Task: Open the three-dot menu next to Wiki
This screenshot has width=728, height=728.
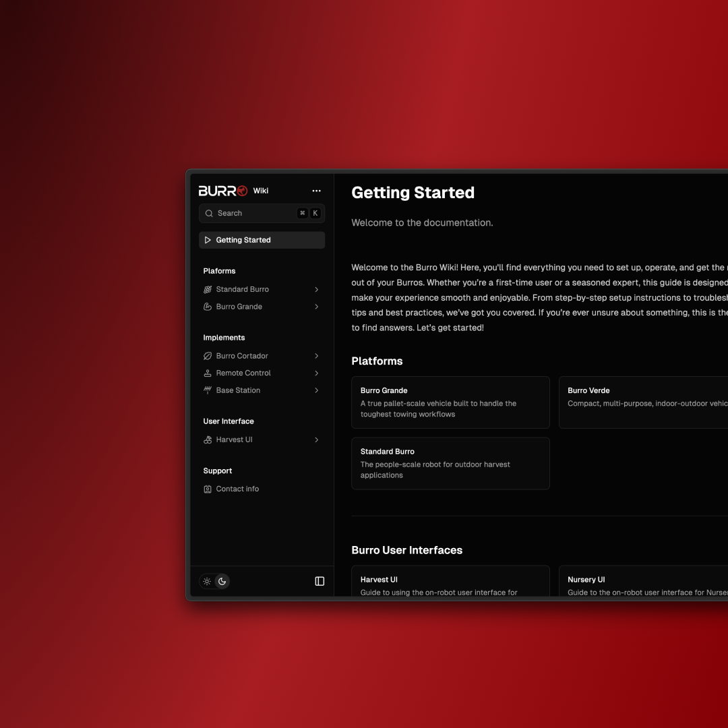Action: [316, 191]
